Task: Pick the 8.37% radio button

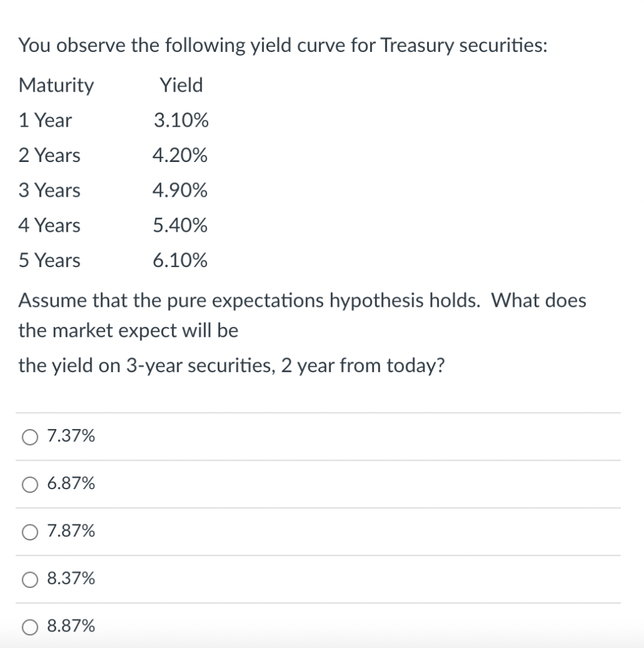Action: [30, 580]
